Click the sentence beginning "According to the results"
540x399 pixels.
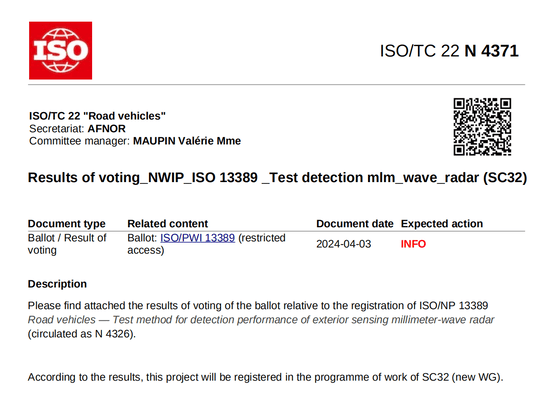[x=266, y=377]
